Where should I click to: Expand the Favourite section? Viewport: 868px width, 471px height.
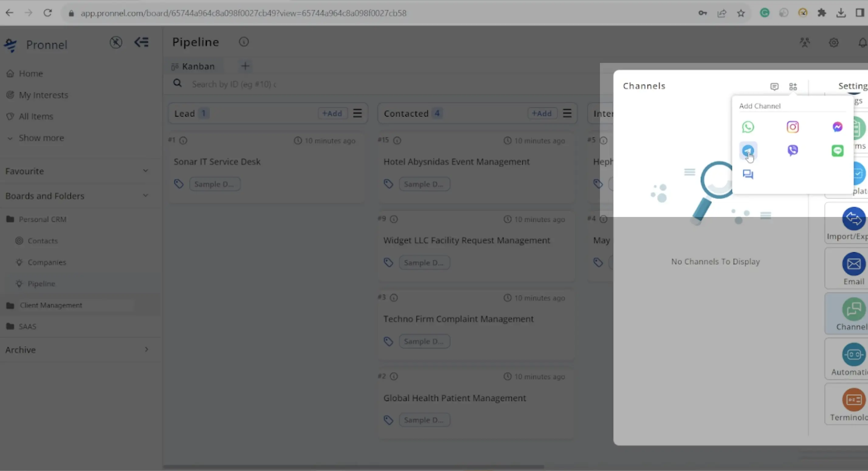tap(145, 171)
